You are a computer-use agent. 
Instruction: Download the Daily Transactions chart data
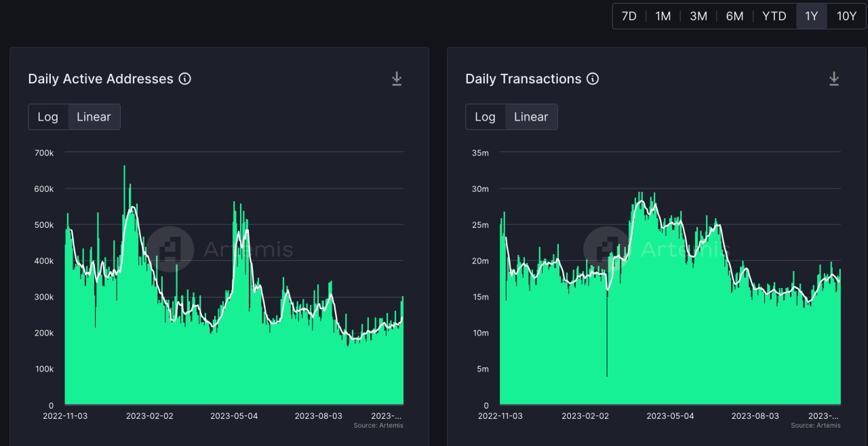pos(834,79)
